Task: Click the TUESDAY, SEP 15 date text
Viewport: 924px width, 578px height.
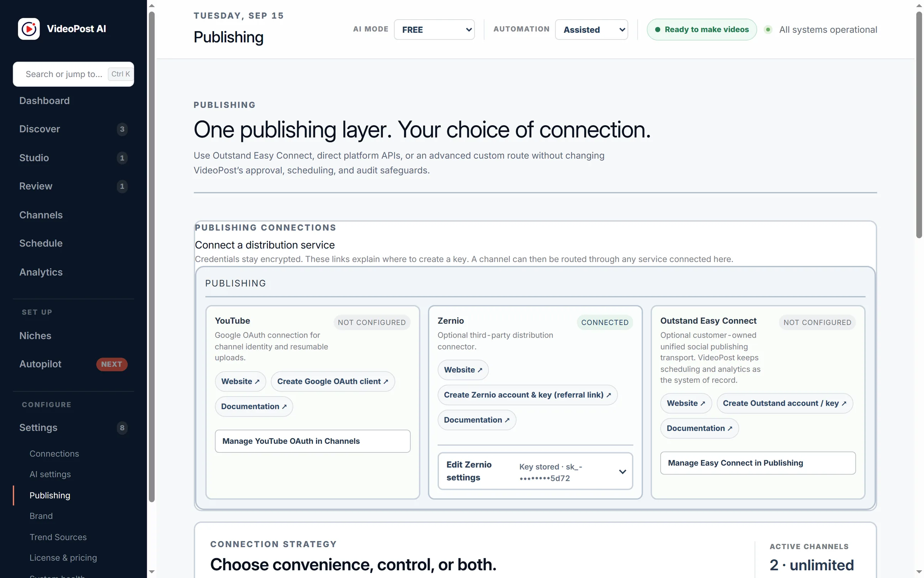Action: (239, 16)
